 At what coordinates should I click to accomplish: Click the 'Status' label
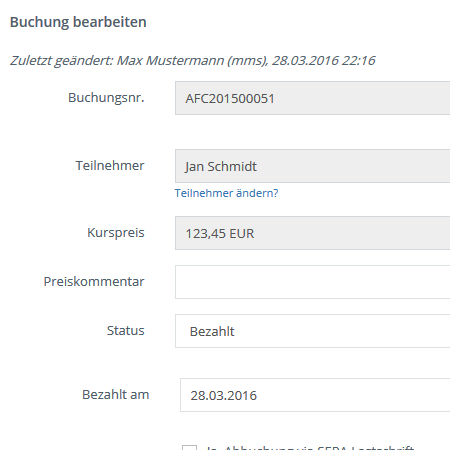(x=126, y=331)
